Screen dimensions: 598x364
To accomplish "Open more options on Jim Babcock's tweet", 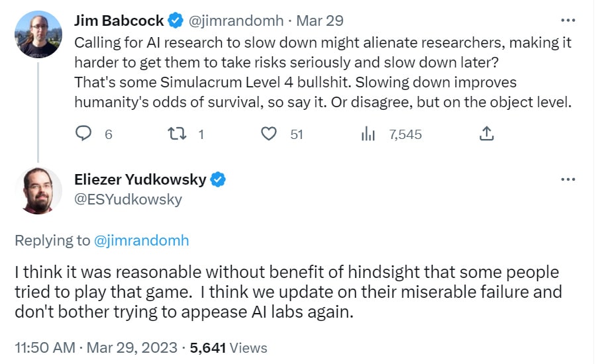I will pyautogui.click(x=568, y=21).
